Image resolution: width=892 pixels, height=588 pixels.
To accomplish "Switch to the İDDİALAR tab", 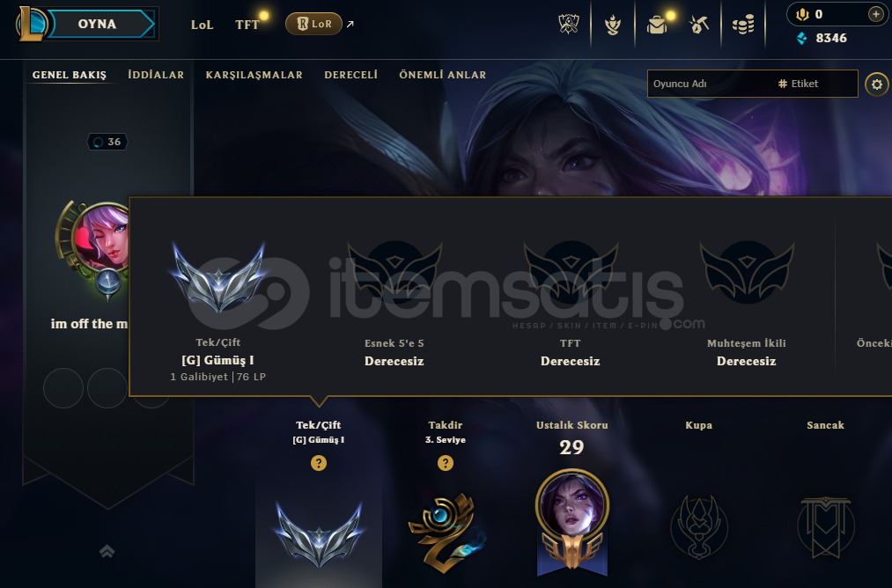I will tap(156, 75).
